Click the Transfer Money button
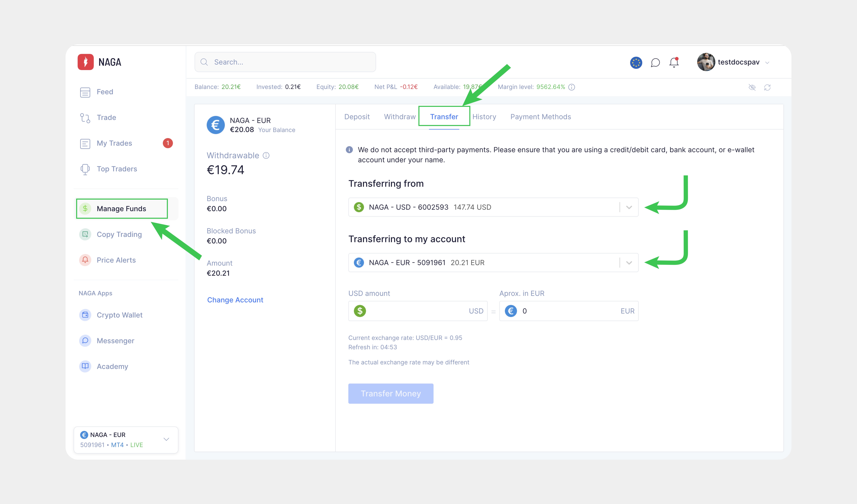This screenshot has width=857, height=504. point(391,393)
